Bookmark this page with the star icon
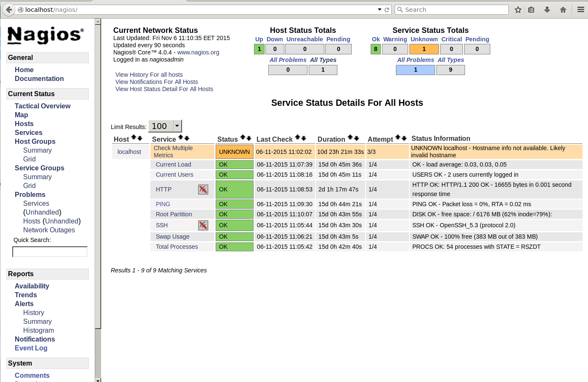The width and height of the screenshot is (588, 382). [518, 10]
